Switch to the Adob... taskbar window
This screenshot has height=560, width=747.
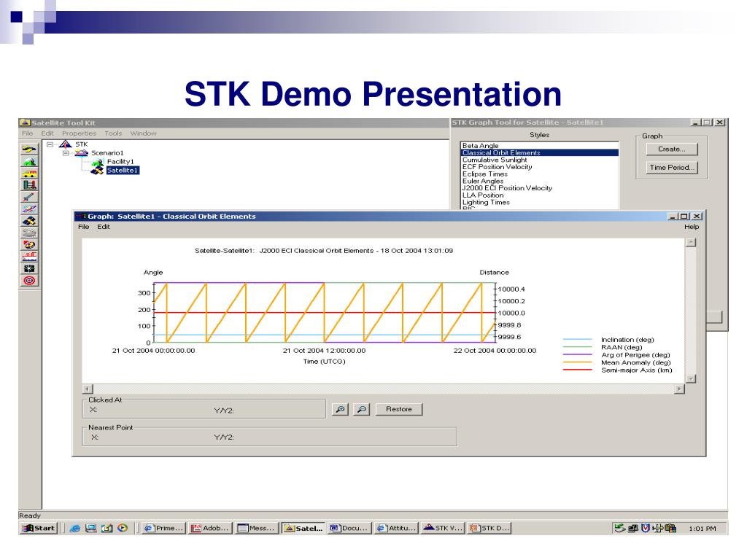click(x=210, y=528)
